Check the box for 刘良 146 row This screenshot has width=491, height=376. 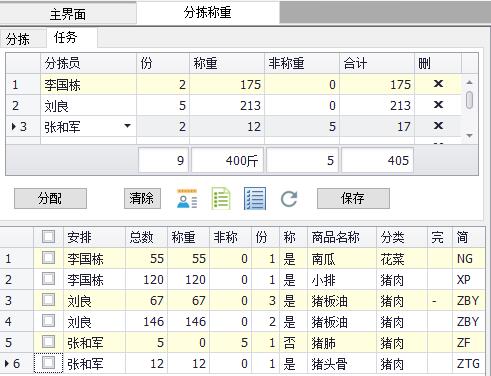(49, 321)
